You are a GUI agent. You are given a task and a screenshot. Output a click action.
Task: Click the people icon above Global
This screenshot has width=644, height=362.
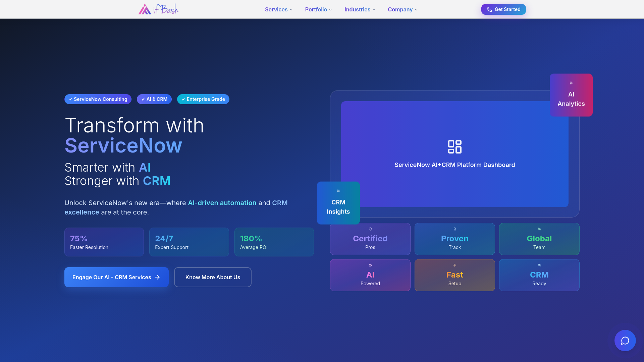point(539,229)
